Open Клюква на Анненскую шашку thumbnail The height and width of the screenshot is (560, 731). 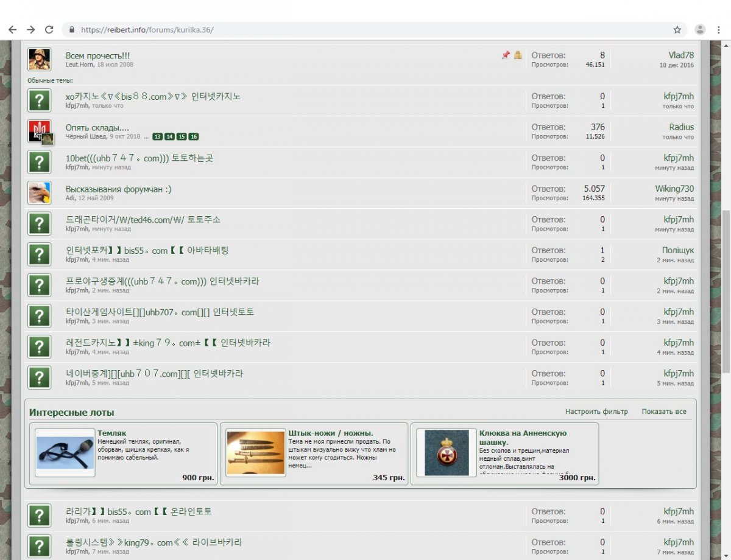point(447,452)
